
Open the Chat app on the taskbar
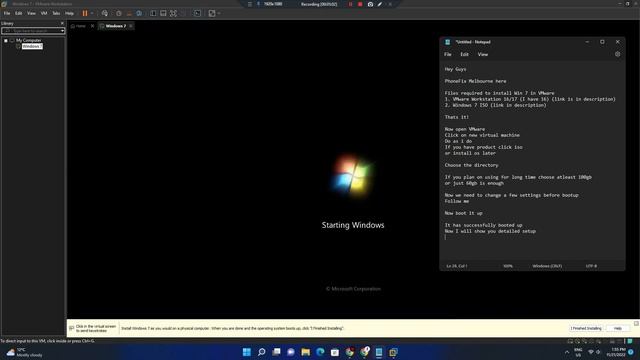coord(291,352)
